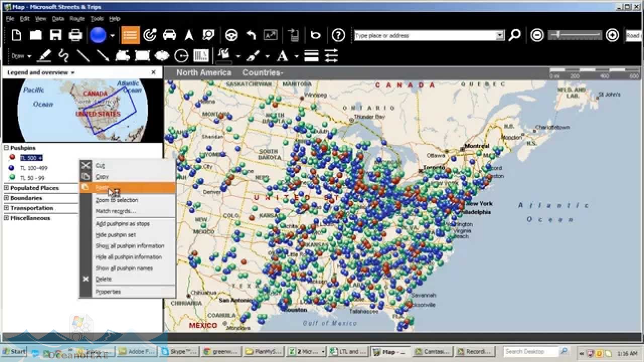Open the font color A dropdown arrow
This screenshot has width=644, height=362.
(x=297, y=56)
